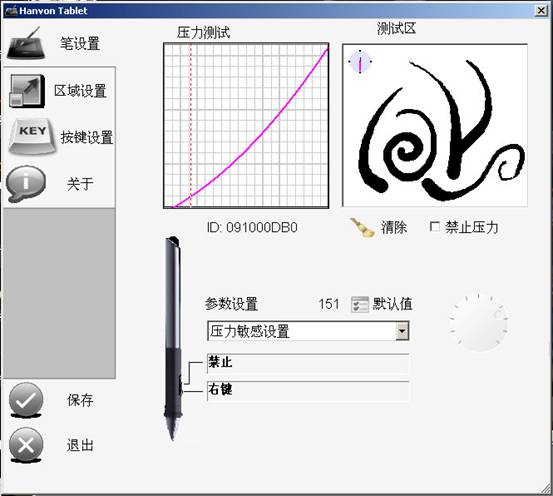Close the Hanvon Tablet window
Image resolution: width=553 pixels, height=496 pixels.
(x=541, y=11)
